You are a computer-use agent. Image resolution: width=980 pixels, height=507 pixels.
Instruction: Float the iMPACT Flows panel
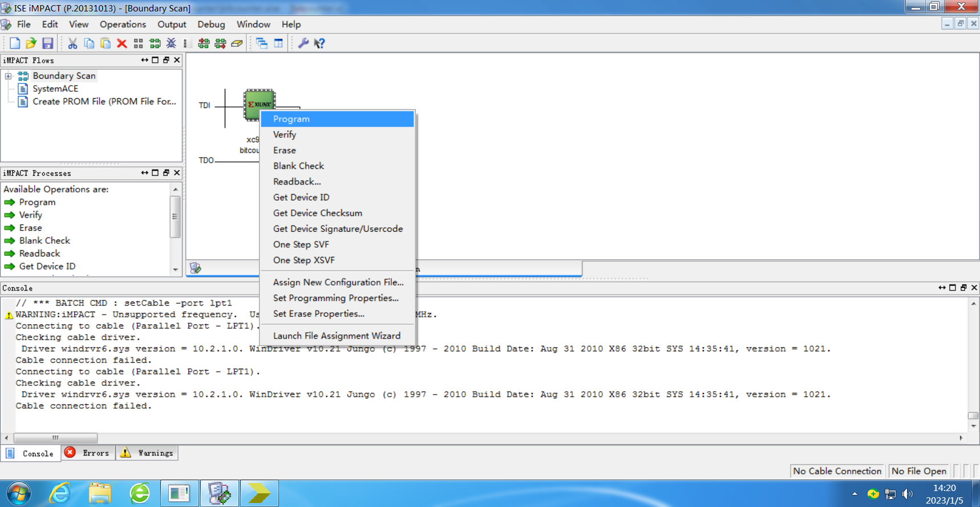pos(166,60)
